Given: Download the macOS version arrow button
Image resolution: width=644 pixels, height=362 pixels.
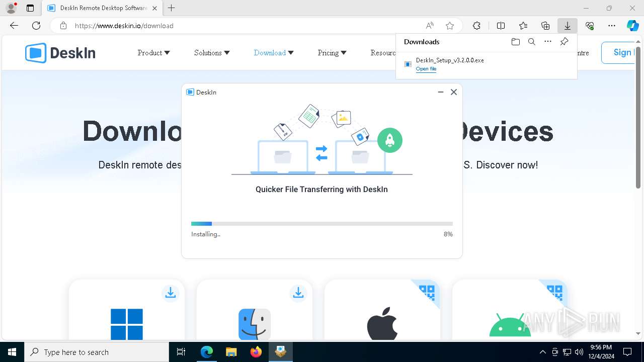Looking at the screenshot, I should click(298, 293).
